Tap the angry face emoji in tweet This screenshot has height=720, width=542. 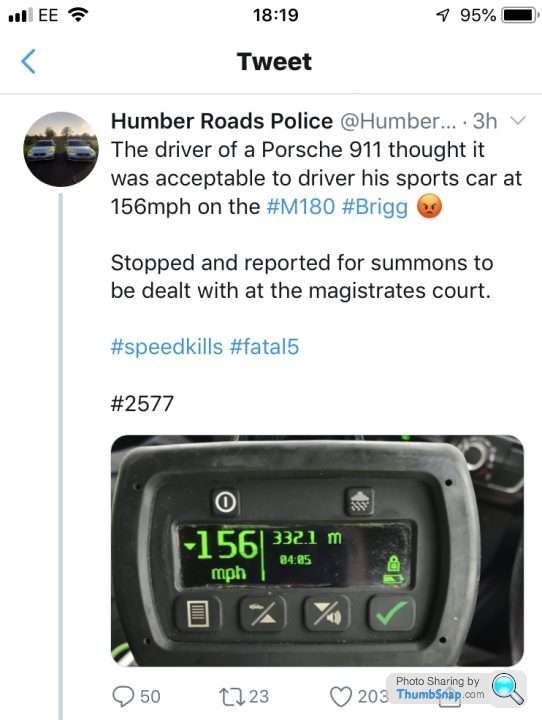click(429, 206)
